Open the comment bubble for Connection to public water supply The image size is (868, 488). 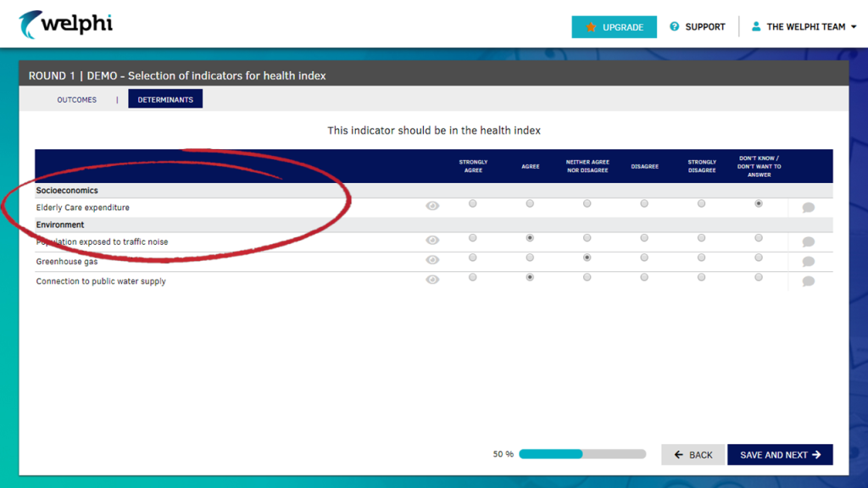808,280
